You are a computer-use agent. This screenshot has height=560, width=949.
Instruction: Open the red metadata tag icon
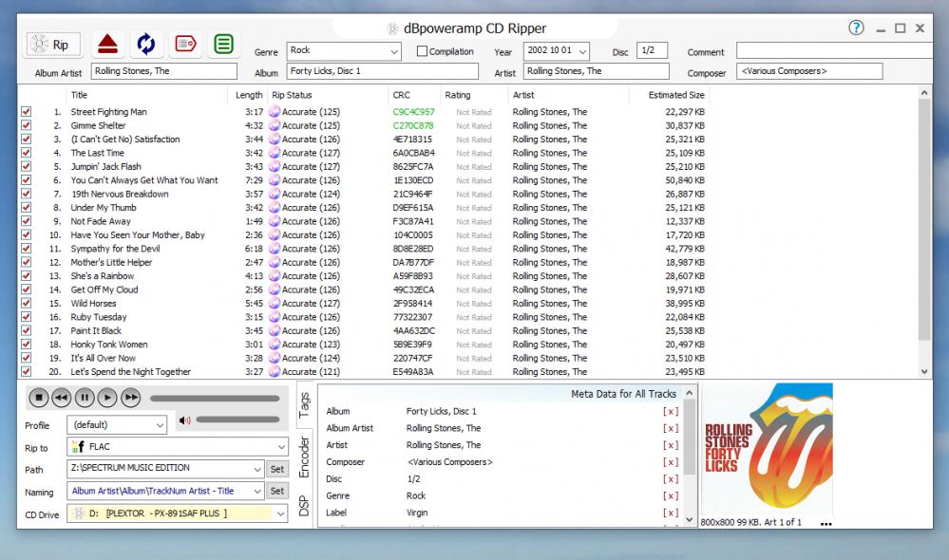pos(185,44)
